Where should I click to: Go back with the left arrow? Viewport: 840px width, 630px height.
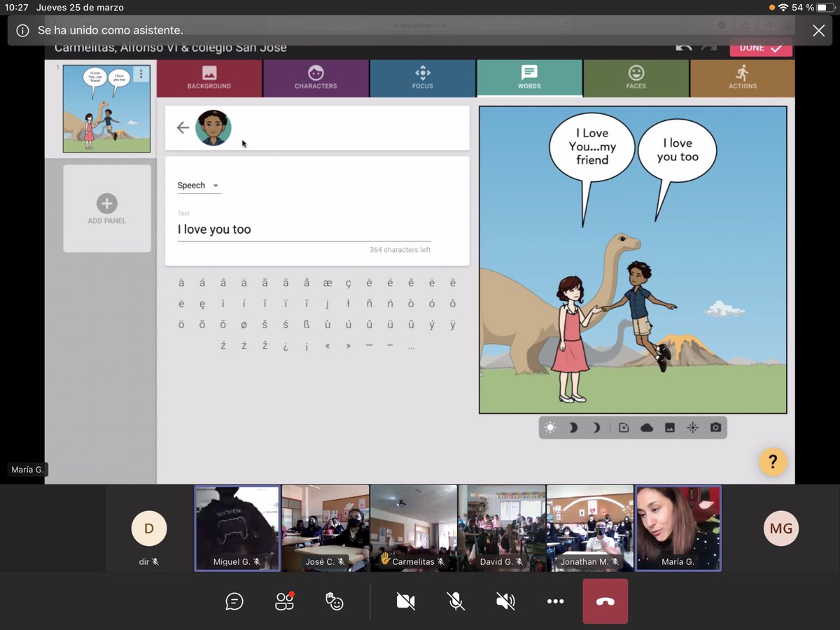(183, 127)
